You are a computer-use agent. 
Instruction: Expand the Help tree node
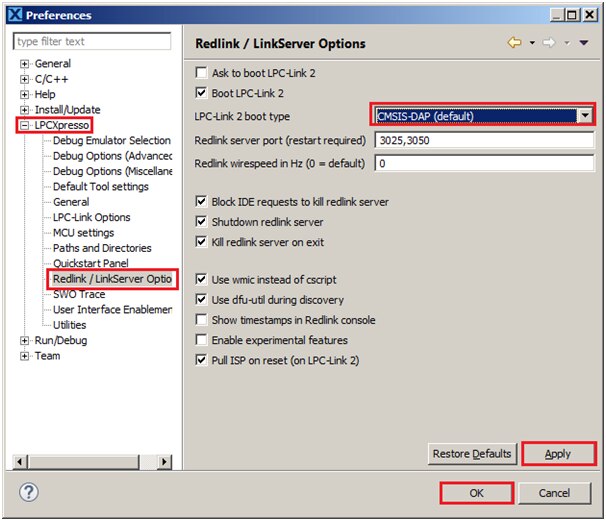pos(24,94)
